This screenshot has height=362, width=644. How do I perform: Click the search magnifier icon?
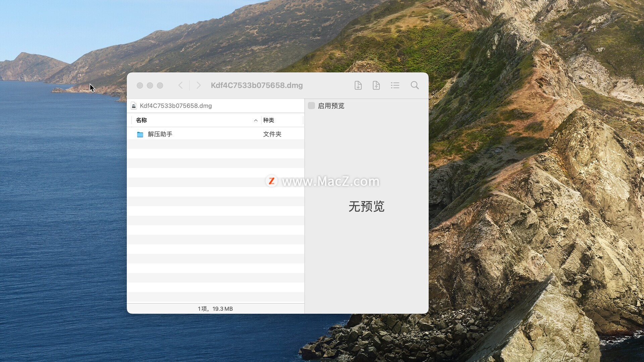click(415, 85)
